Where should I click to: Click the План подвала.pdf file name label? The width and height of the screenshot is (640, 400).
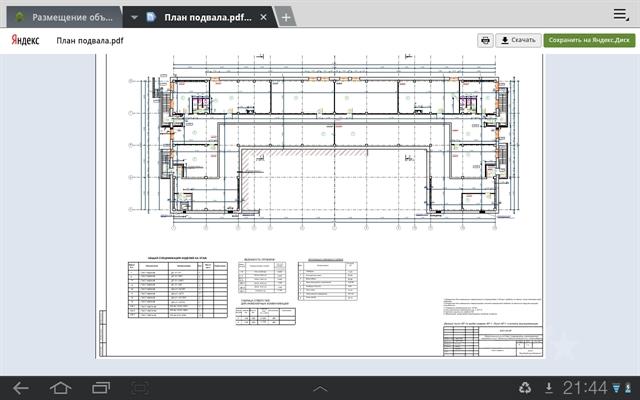tap(89, 41)
